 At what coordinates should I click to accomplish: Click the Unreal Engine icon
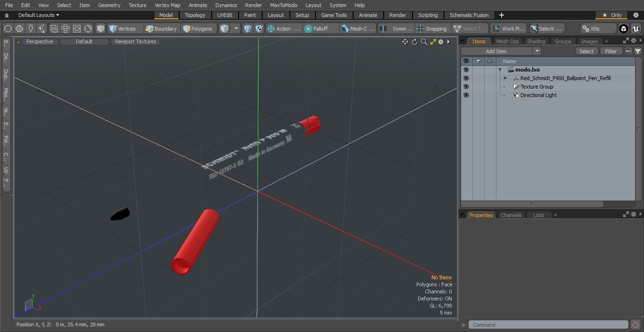pos(636,29)
